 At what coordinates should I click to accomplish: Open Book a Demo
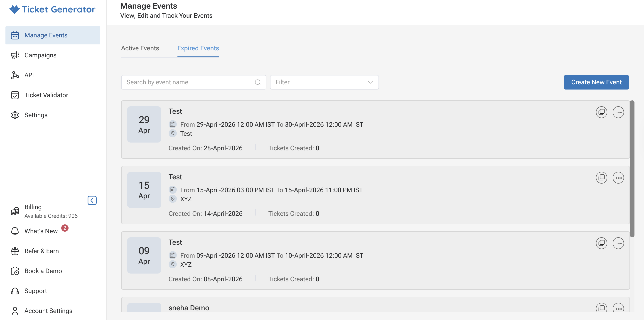[x=43, y=271]
